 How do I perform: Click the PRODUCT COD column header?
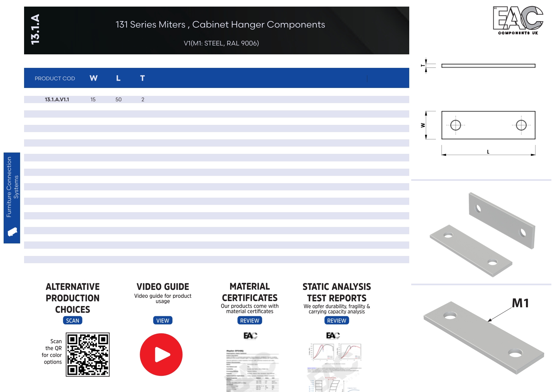(55, 78)
